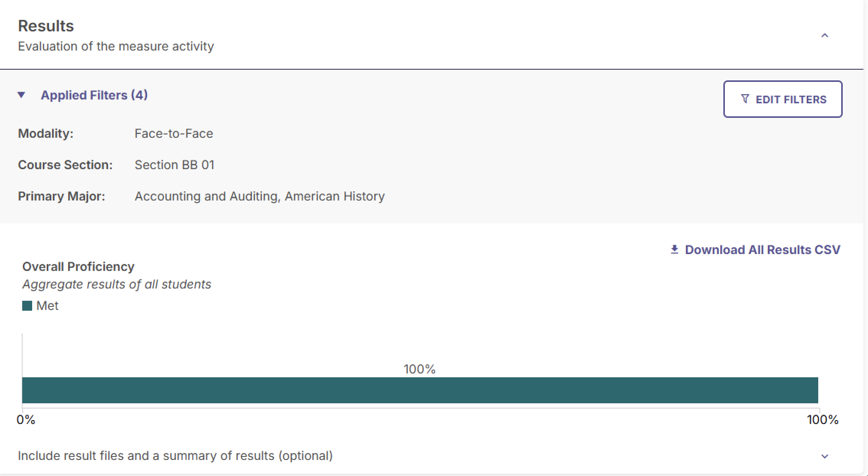
Task: Click the Section BB 01 filter value
Action: pyautogui.click(x=175, y=165)
